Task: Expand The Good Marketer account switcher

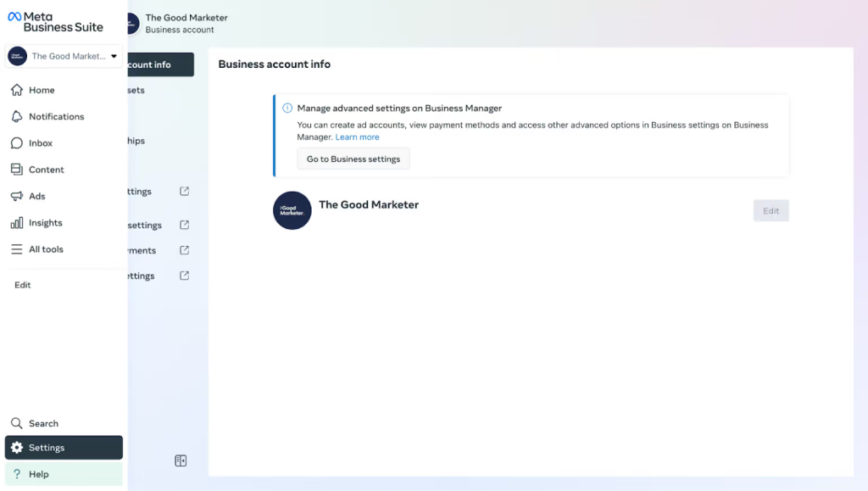Action: [64, 56]
